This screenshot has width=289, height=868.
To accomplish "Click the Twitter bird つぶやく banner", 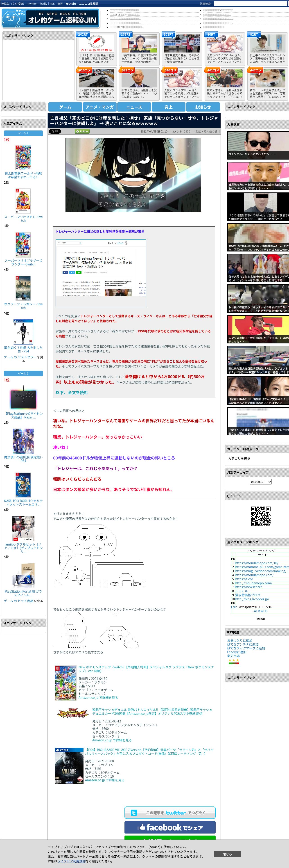I will pos(170,812).
